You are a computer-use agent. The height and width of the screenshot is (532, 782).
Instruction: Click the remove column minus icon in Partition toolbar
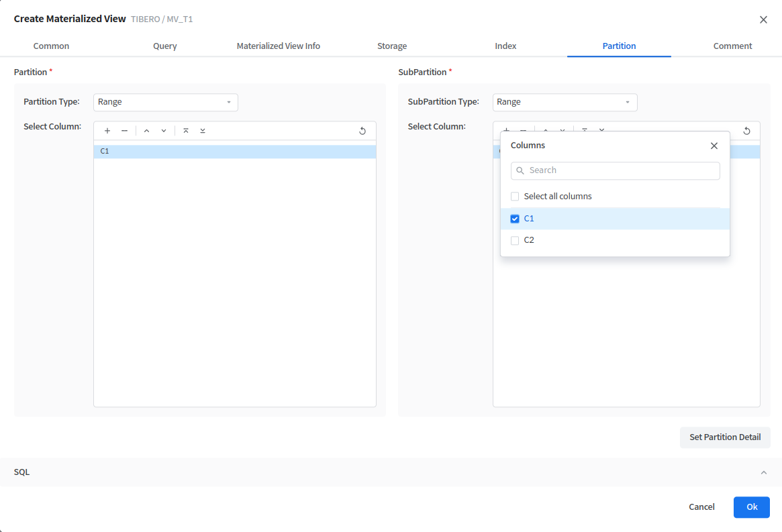[x=124, y=131]
